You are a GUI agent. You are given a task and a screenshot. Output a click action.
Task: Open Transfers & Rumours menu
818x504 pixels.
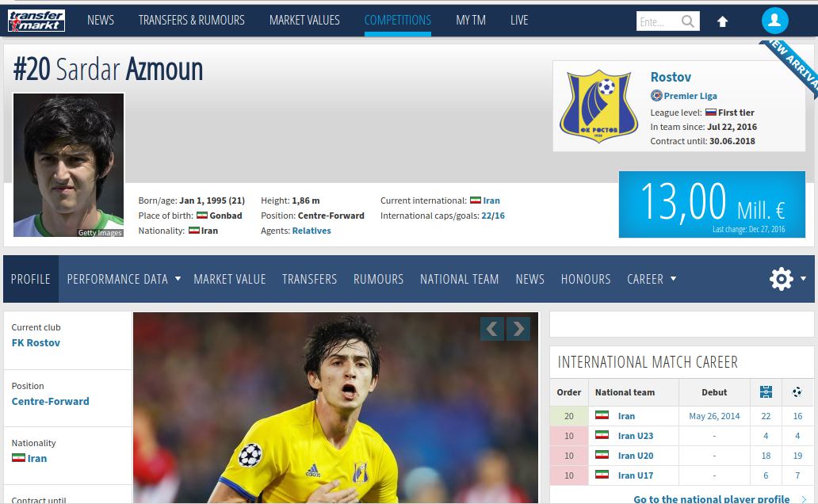pyautogui.click(x=192, y=21)
